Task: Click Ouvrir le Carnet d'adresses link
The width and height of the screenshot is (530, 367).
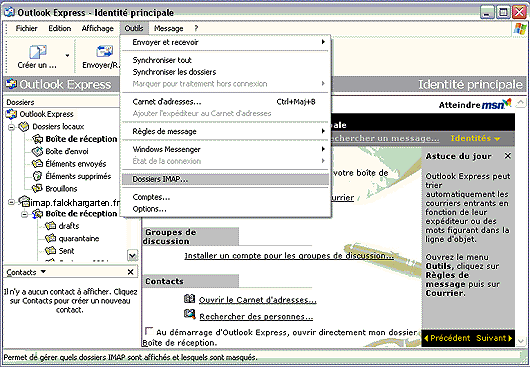Action: (x=258, y=300)
